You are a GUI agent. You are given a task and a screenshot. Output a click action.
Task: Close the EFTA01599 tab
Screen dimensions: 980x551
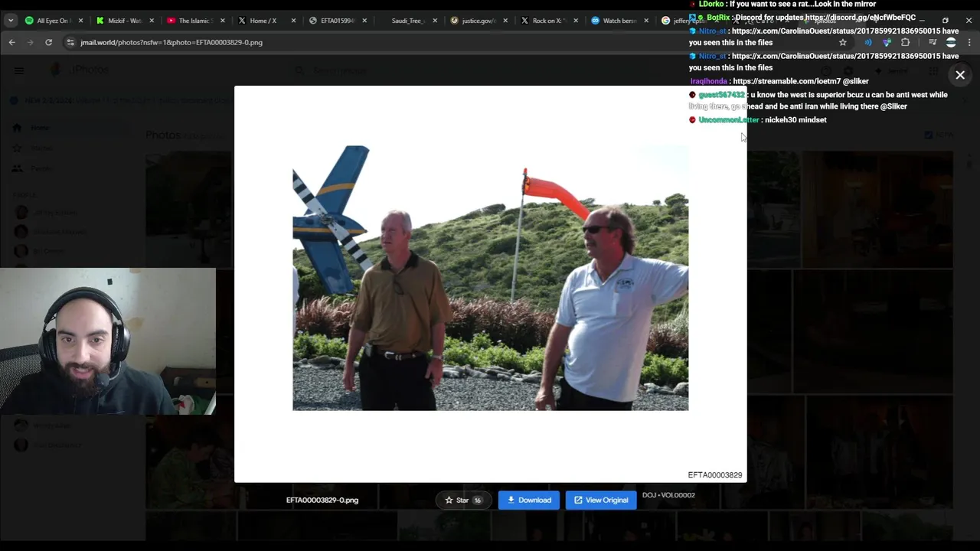click(x=364, y=21)
